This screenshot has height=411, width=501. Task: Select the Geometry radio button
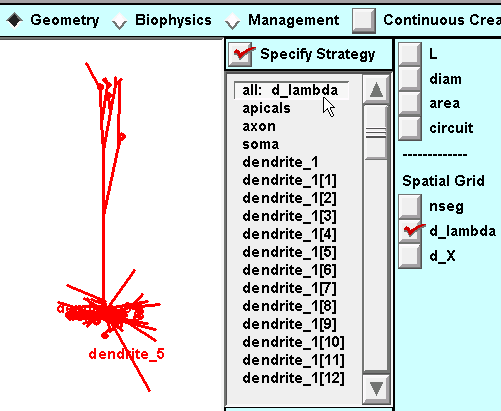coord(15,20)
